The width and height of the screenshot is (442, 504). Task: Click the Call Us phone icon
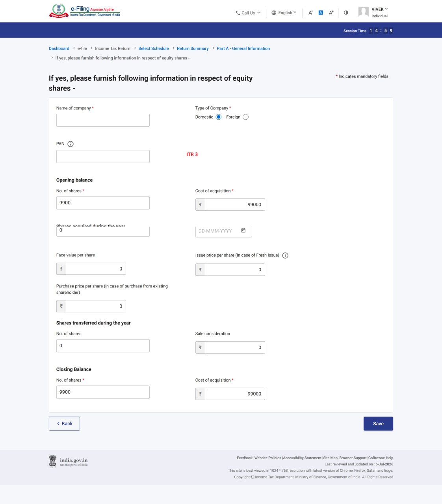pos(238,13)
